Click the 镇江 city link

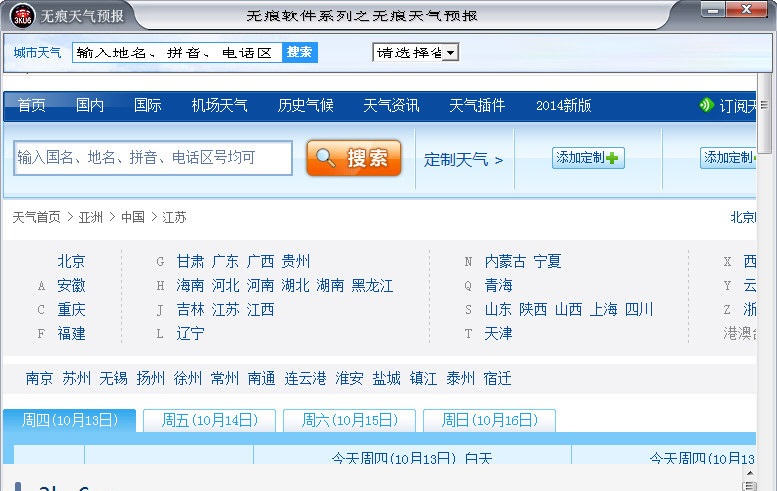[424, 379]
